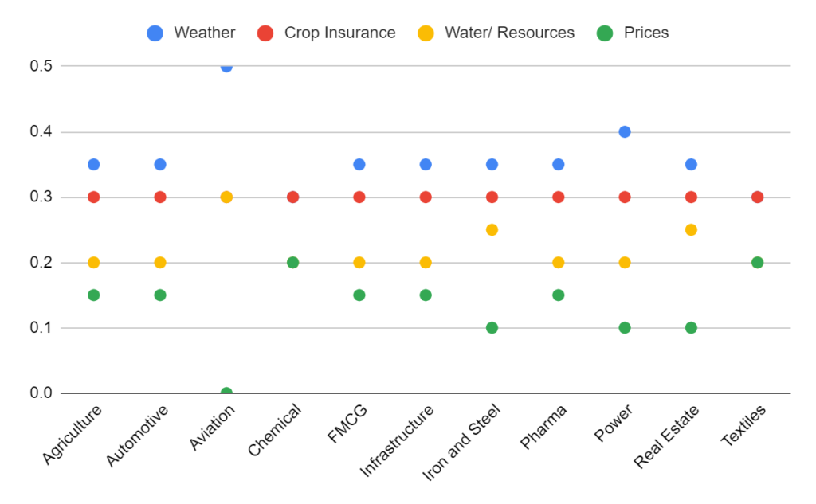Click the Aviation Weather point at 0.5

pyautogui.click(x=226, y=66)
